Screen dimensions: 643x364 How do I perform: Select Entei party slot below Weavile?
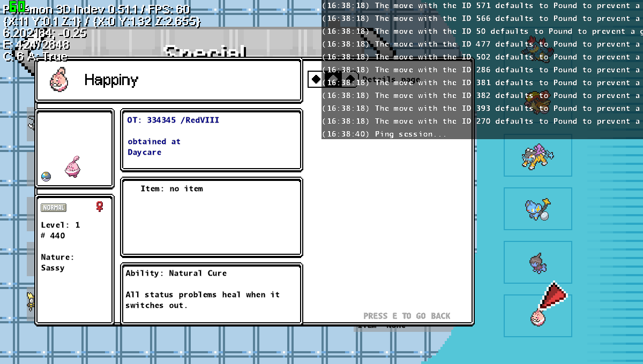tap(537, 102)
